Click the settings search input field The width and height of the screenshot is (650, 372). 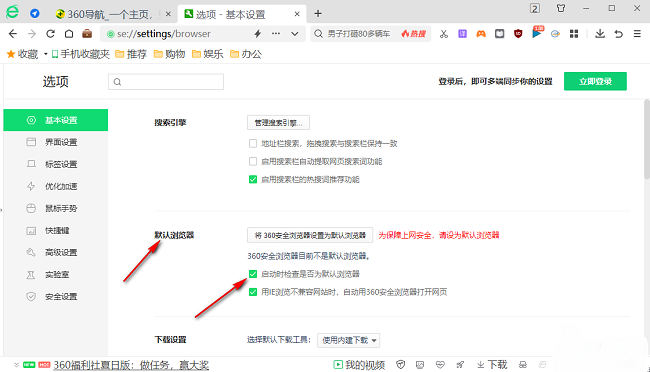point(166,82)
